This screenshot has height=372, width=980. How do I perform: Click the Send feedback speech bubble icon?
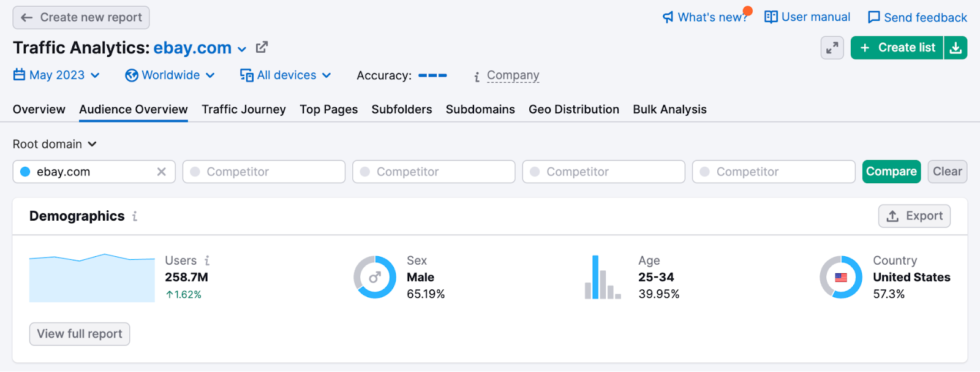[x=874, y=17]
